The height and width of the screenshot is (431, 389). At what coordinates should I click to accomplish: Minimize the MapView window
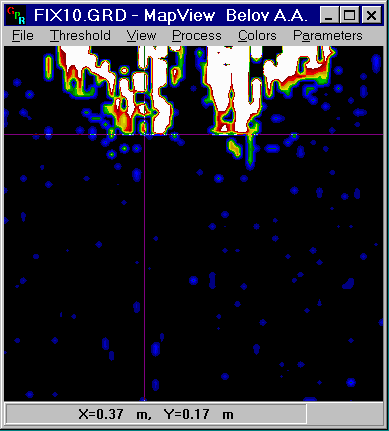tap(329, 15)
